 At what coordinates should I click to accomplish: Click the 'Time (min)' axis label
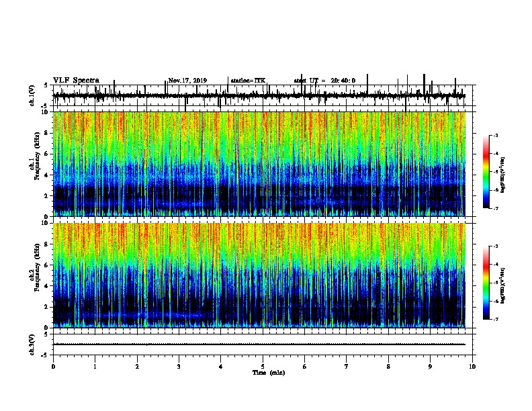pyautogui.click(x=269, y=373)
